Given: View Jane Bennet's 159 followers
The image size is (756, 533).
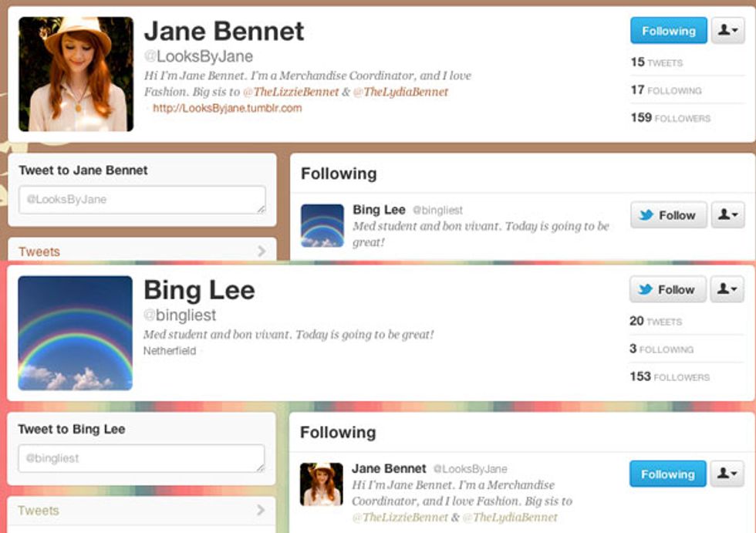Looking at the screenshot, I should point(670,117).
